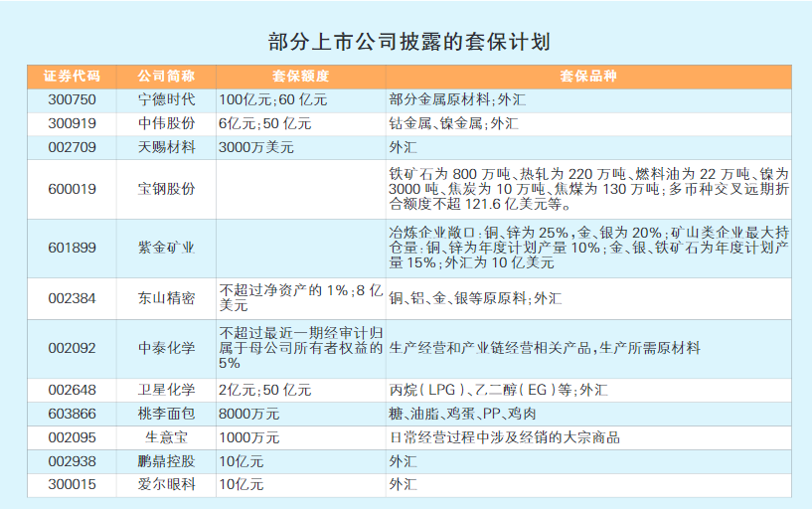Click the 爱尔眼科 company name
Viewport: 812px width, 509px height.
coord(166,485)
